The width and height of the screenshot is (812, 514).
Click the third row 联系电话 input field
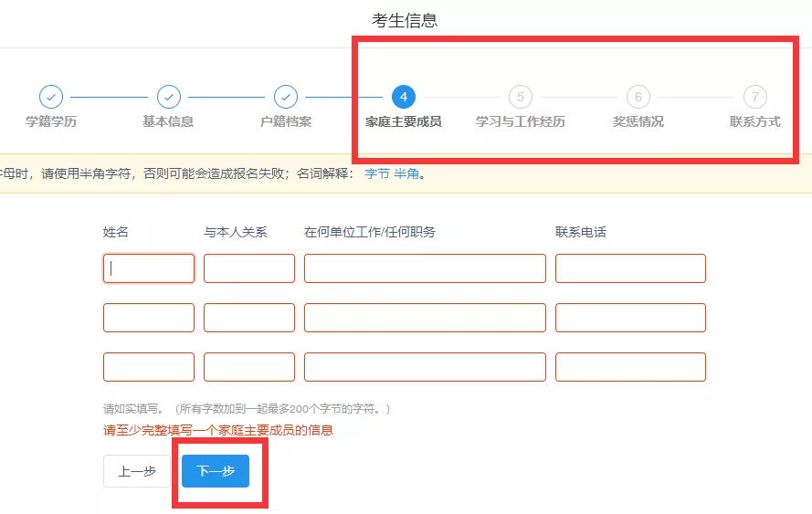[630, 367]
